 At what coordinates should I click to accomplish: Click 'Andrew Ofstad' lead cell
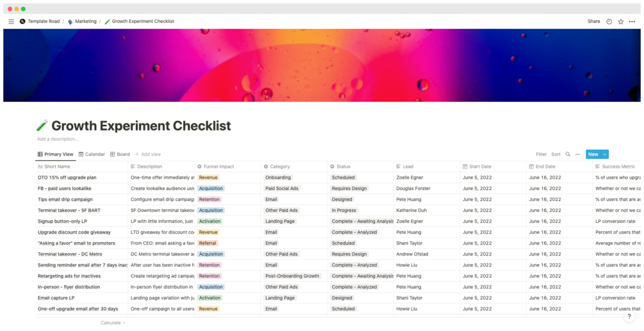(413, 254)
